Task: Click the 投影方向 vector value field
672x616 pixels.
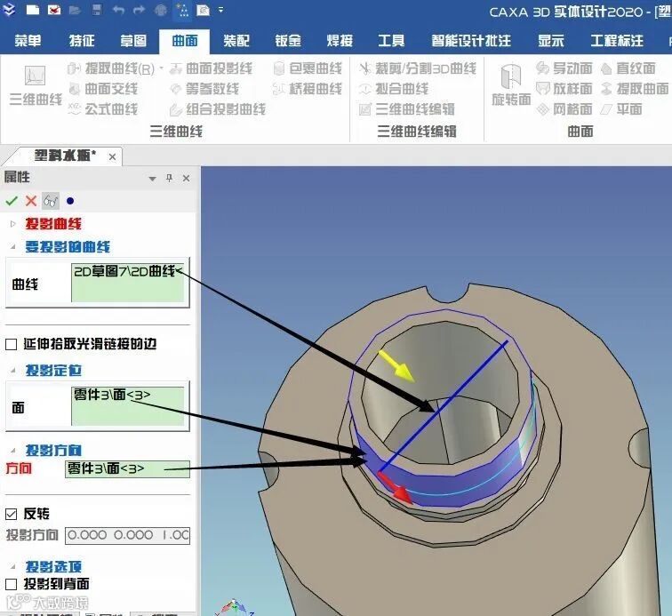Action: 127,535
